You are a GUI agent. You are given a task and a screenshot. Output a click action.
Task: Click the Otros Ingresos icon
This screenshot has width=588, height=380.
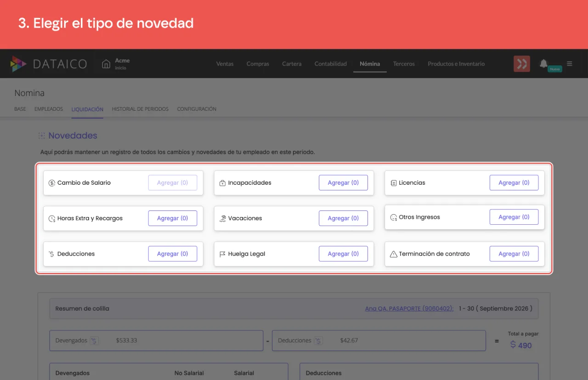click(394, 217)
